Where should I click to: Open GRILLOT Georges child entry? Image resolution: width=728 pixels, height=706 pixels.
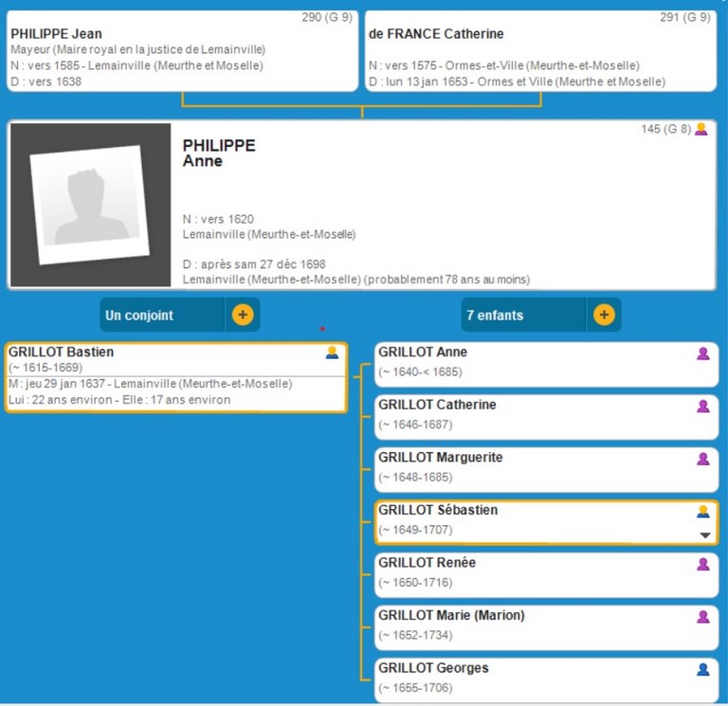point(433,668)
